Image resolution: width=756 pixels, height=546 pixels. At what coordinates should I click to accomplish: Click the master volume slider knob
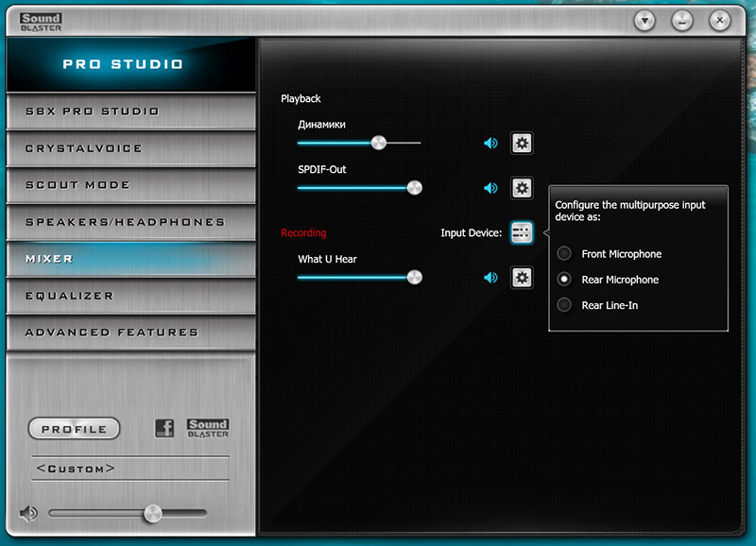[153, 514]
